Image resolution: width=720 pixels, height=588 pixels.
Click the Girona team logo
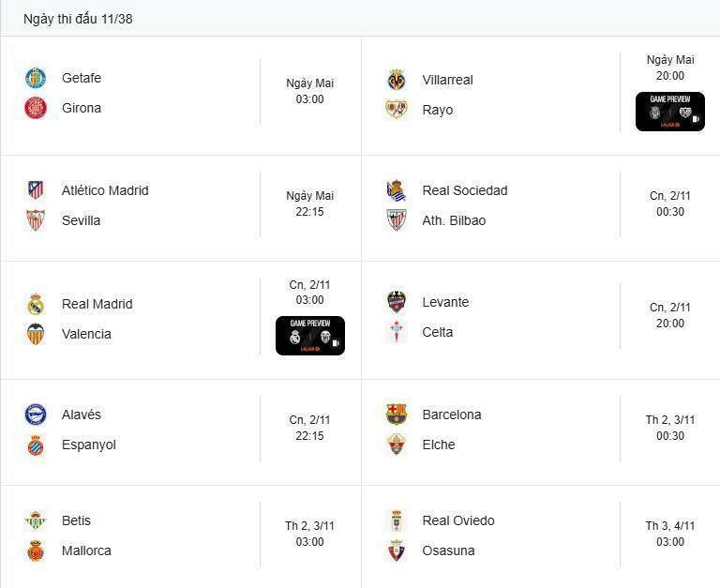click(x=36, y=108)
